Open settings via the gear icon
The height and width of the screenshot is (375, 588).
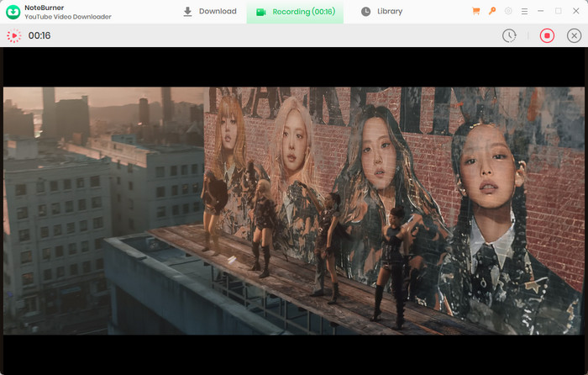pyautogui.click(x=508, y=12)
